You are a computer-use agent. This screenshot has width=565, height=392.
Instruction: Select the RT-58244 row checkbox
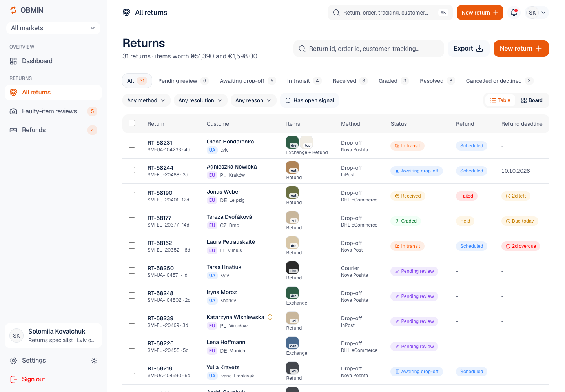pos(132,170)
